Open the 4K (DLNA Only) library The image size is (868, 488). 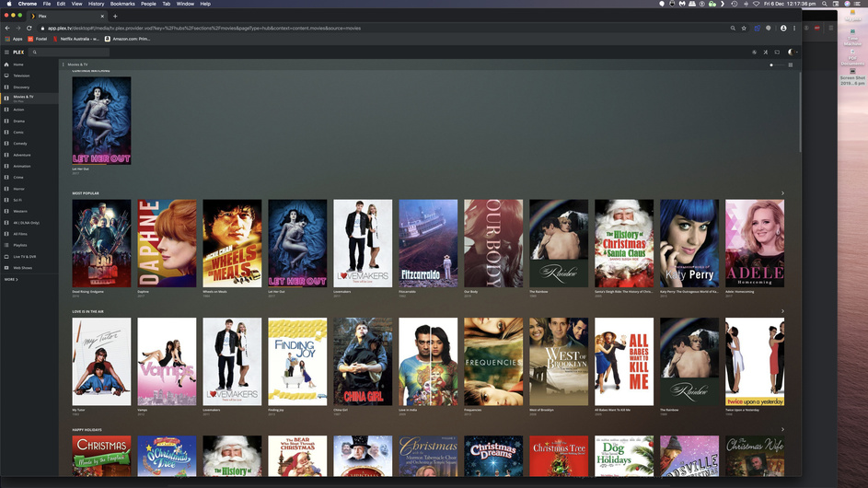point(29,223)
